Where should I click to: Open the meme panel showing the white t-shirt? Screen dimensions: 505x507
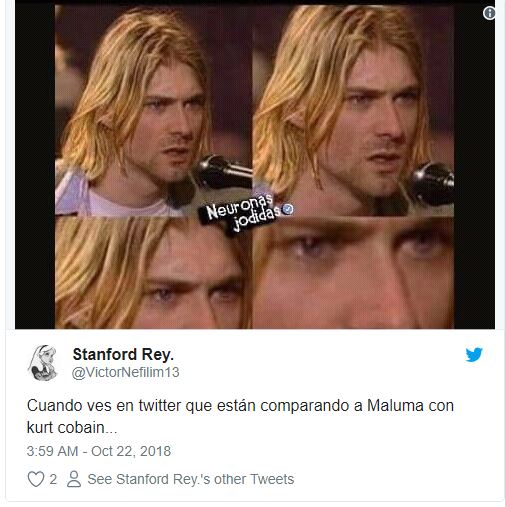[x=154, y=111]
